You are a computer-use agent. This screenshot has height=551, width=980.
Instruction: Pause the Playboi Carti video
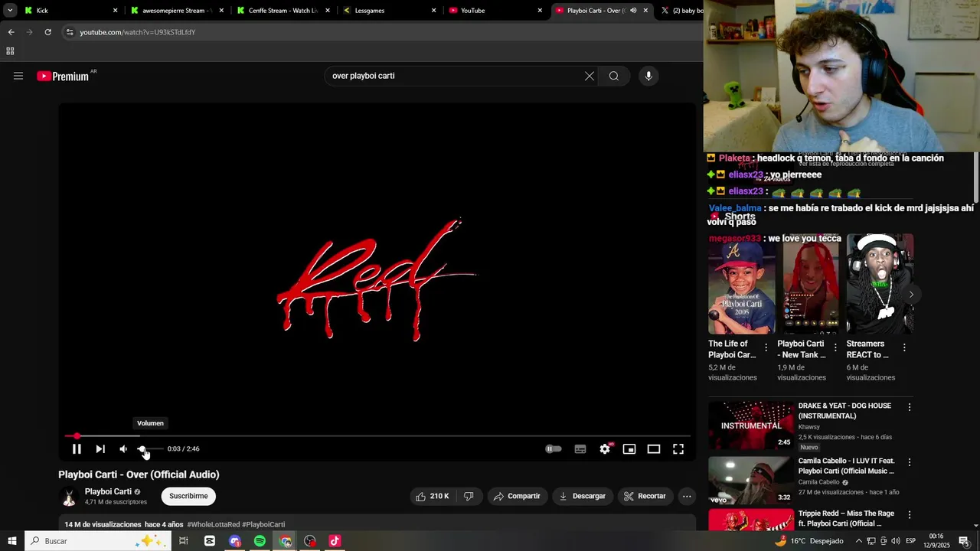[x=77, y=449]
